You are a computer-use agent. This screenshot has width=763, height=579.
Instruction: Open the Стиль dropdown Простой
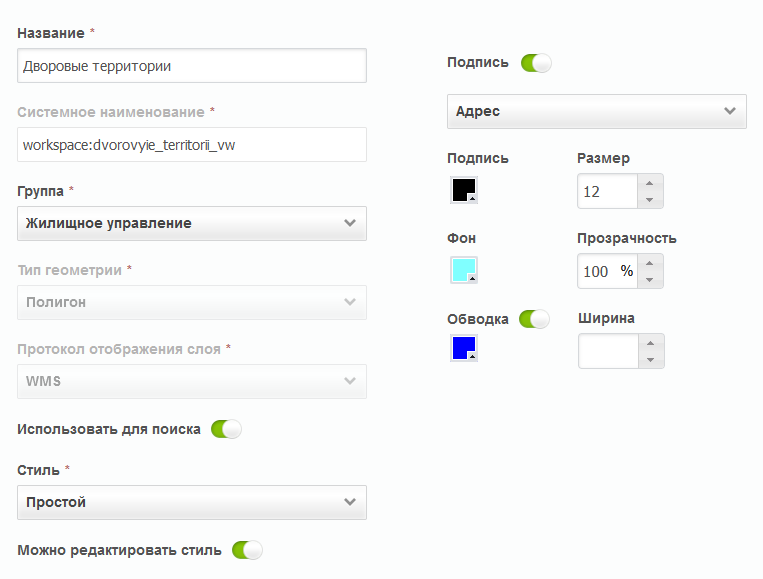pyautogui.click(x=192, y=502)
